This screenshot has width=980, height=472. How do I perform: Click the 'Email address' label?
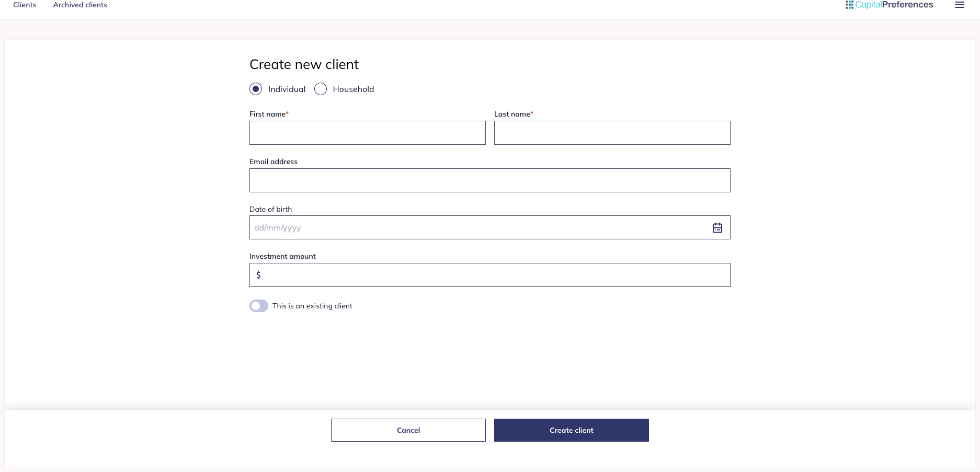pos(274,162)
